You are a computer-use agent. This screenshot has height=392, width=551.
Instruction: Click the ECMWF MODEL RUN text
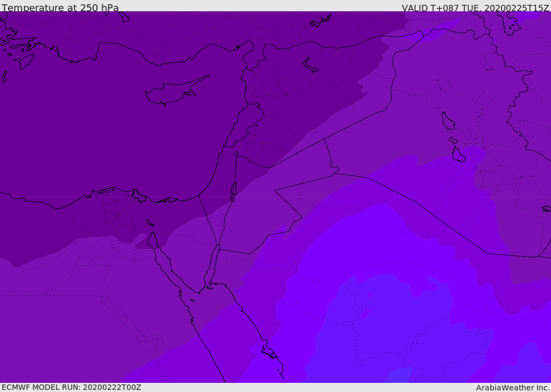pos(72,387)
